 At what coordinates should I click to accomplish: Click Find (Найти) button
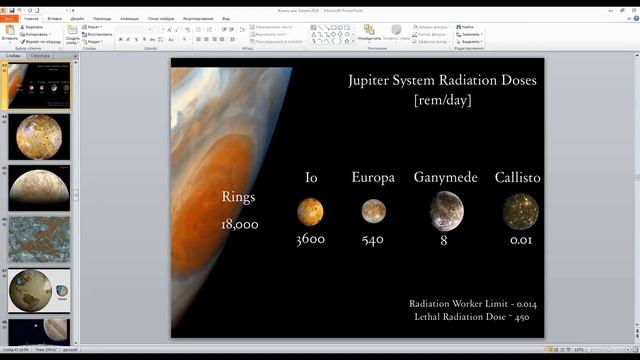coord(465,27)
